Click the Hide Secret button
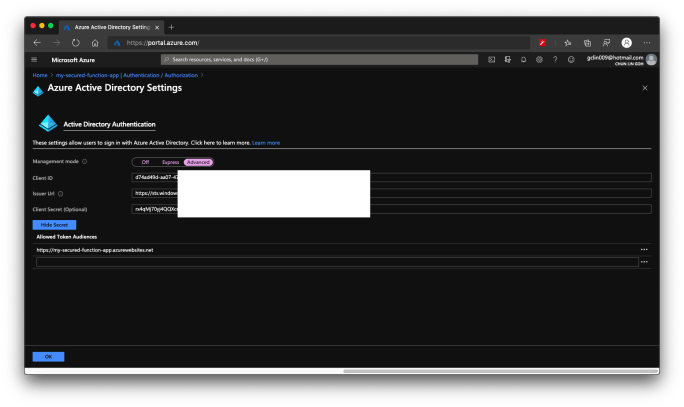Image resolution: width=684 pixels, height=407 pixels. coord(54,225)
